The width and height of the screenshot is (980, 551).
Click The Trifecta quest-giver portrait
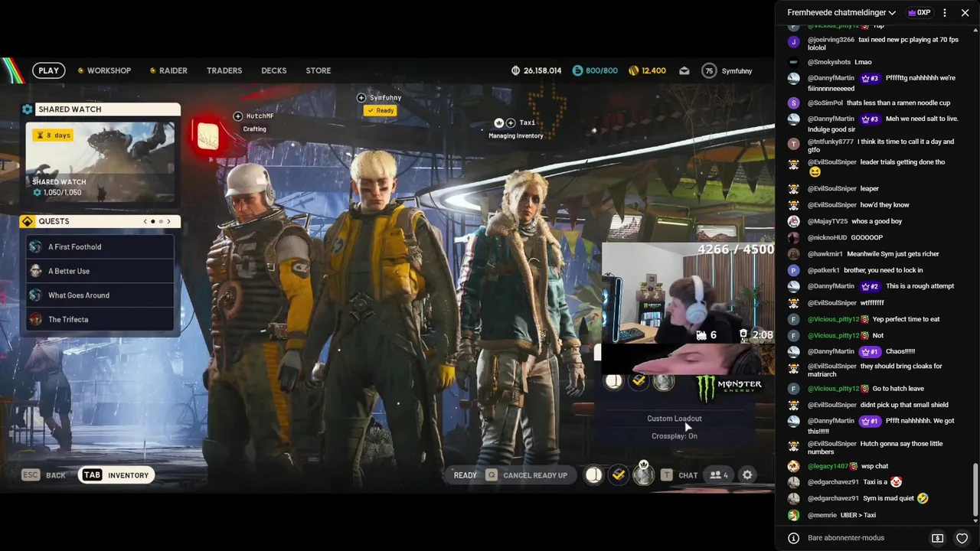pos(35,320)
